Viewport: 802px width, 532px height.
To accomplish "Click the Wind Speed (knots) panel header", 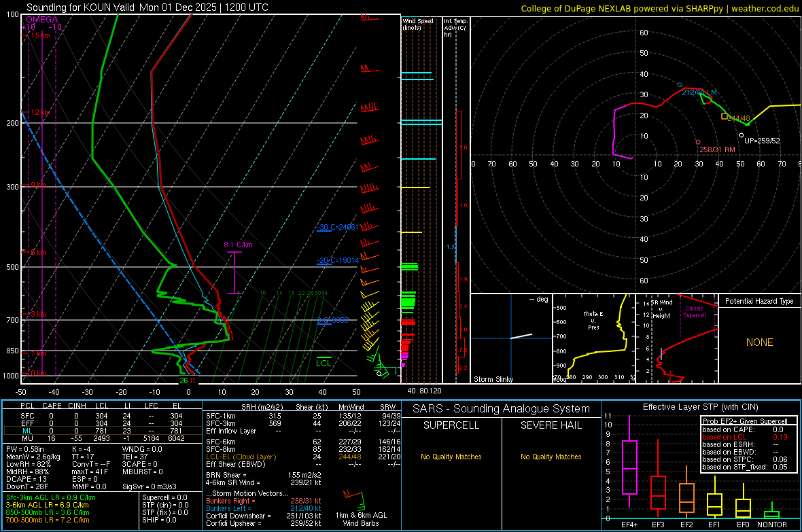I will point(418,24).
